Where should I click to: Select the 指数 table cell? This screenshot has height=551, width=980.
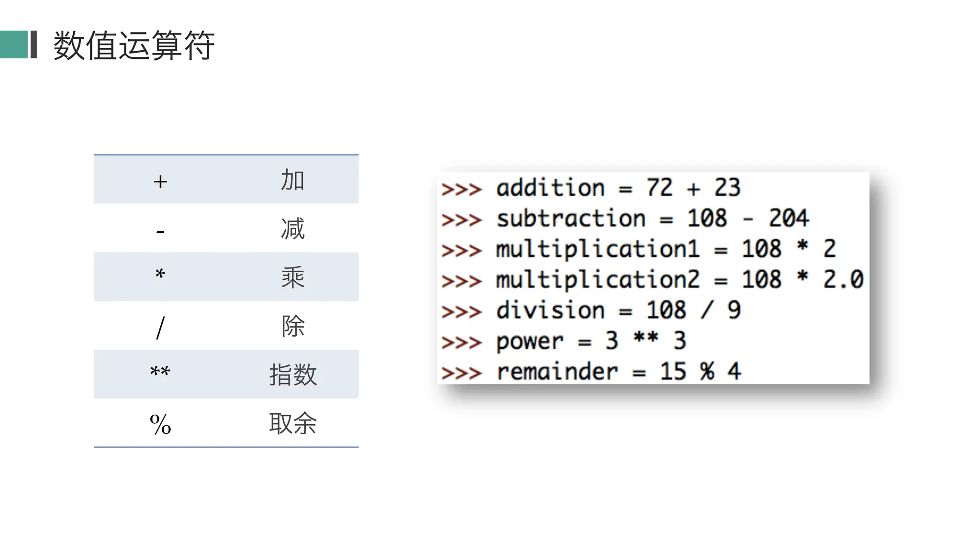point(292,375)
